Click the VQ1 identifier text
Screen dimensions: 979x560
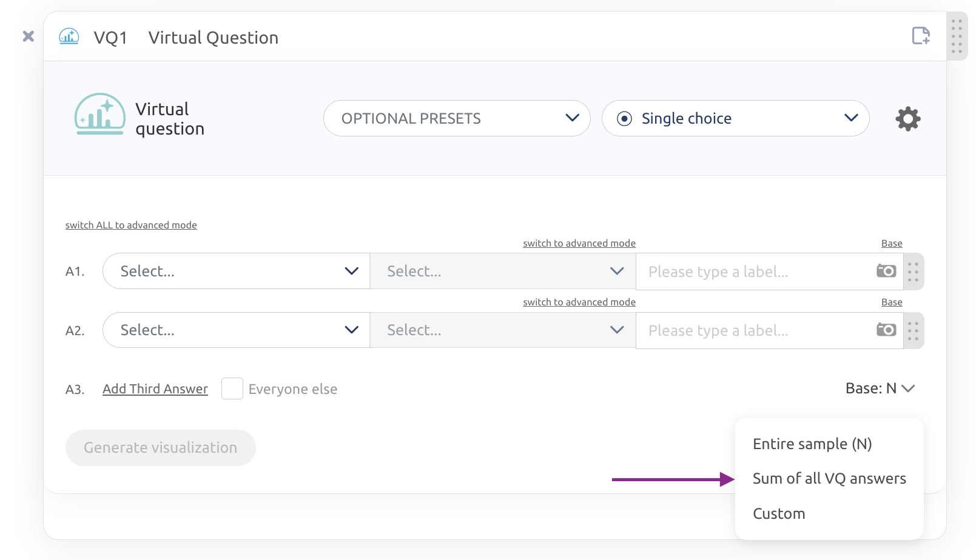tap(110, 38)
